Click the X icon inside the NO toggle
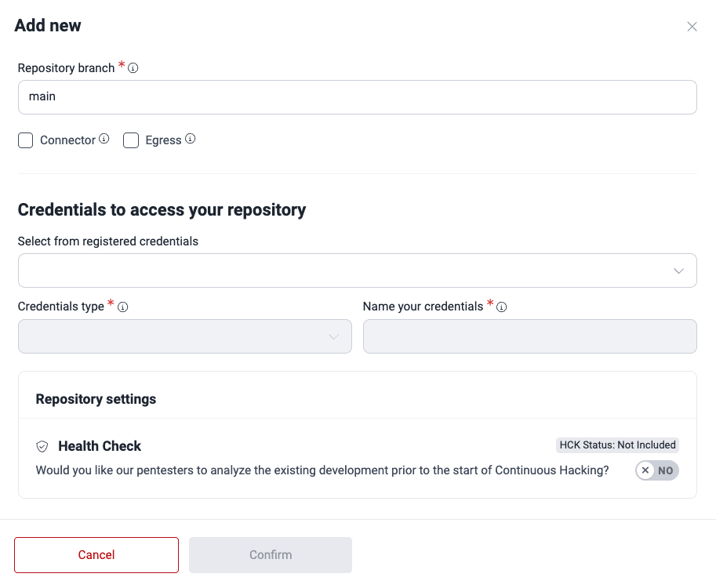The image size is (716, 588). 645,470
